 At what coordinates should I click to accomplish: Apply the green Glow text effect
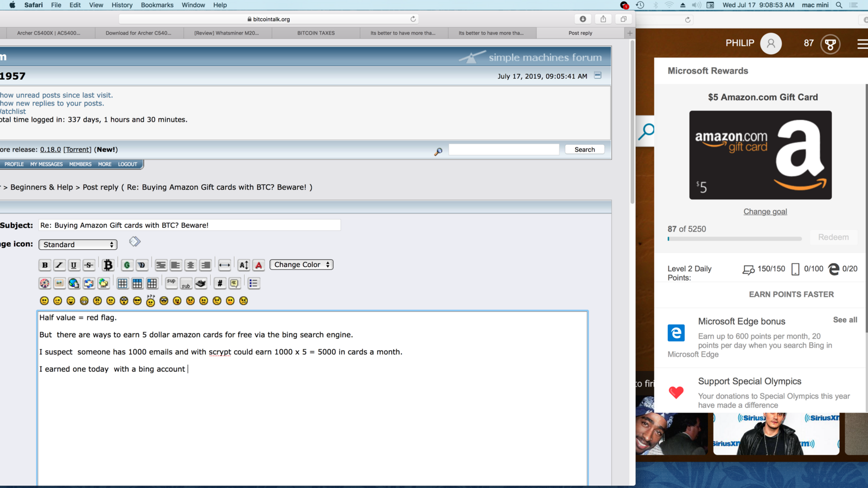(x=127, y=265)
